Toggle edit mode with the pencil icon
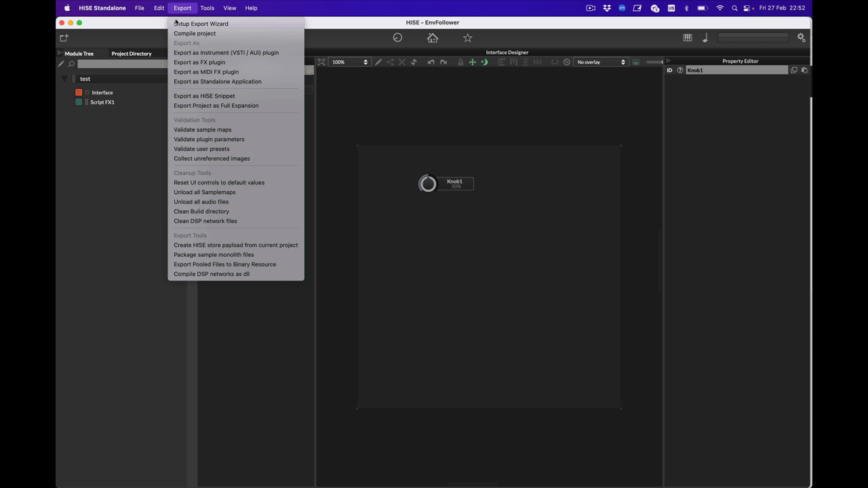This screenshot has width=868, height=488. (x=378, y=62)
